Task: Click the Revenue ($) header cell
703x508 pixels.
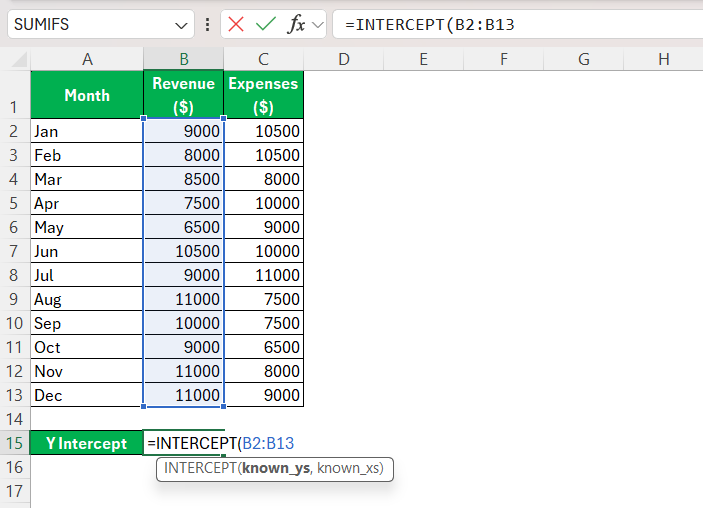Action: pos(183,95)
